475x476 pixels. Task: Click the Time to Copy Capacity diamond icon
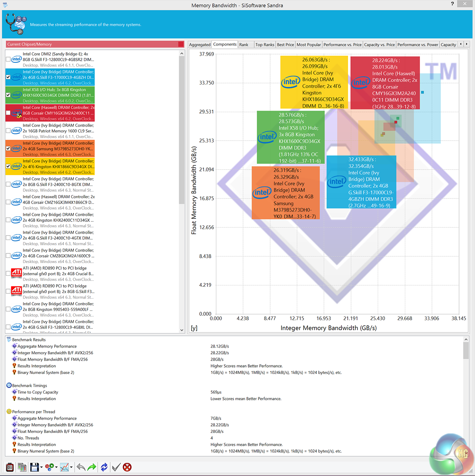coord(14,392)
